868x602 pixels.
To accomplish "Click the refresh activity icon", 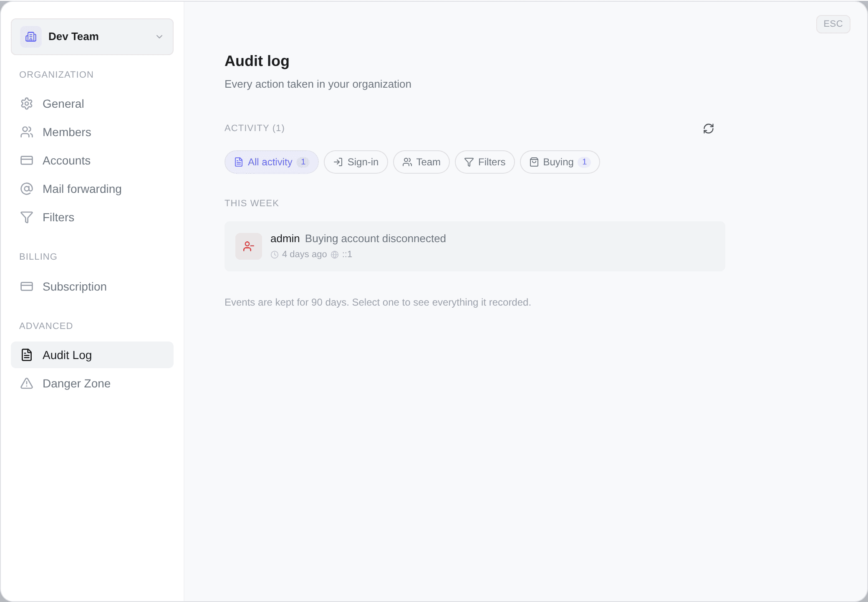I will click(x=708, y=129).
